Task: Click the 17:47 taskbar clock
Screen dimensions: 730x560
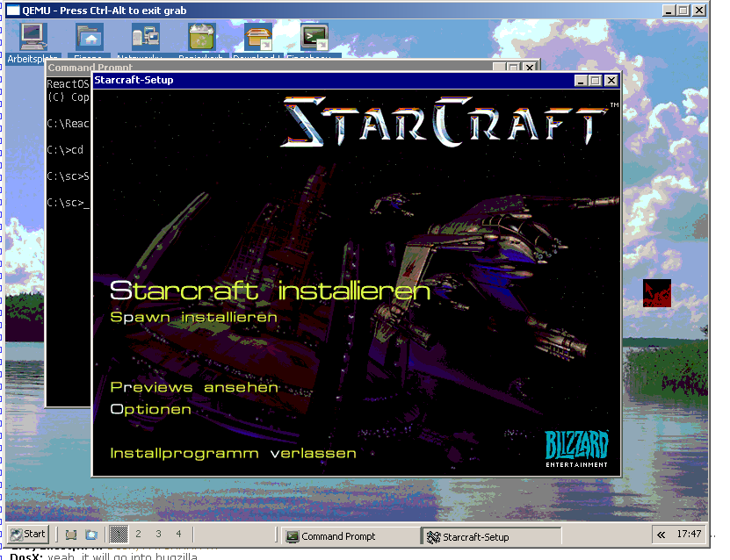Action: 689,534
